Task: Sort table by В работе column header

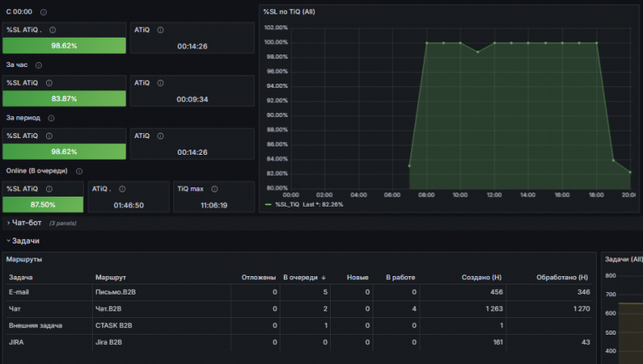Action: pos(400,278)
